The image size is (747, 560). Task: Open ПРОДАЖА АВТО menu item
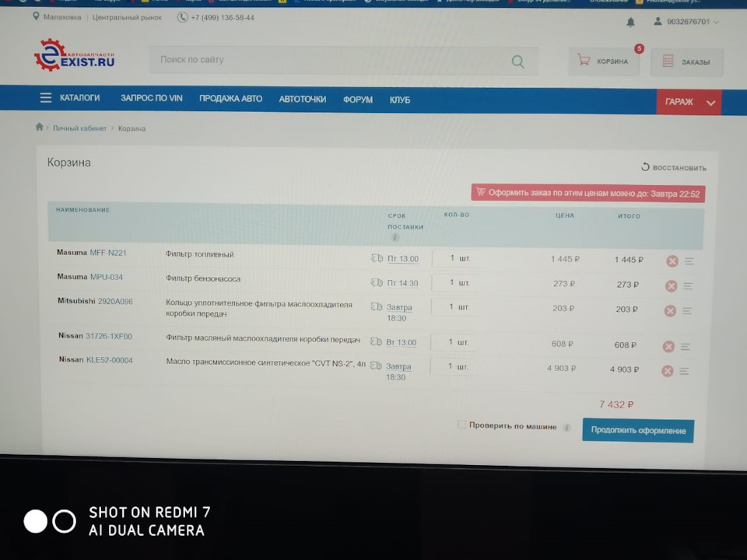pos(230,99)
